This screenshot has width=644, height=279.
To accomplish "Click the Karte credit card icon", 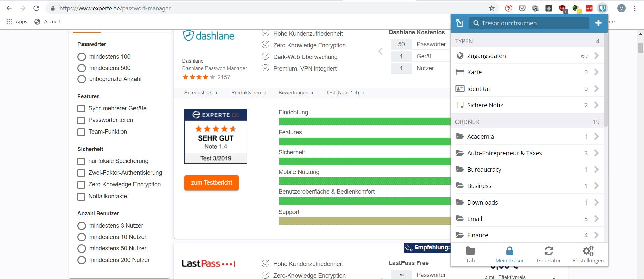I will pyautogui.click(x=460, y=72).
